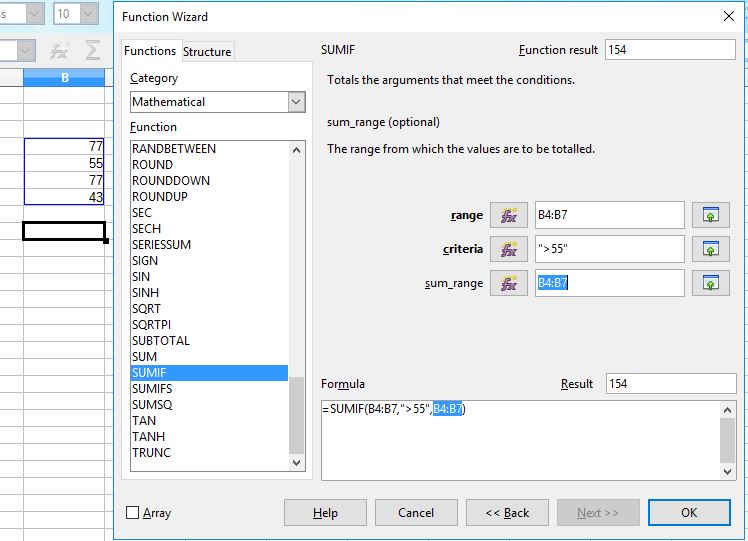Click the Result field showing 154
Screen dimensions: 748x541
(x=671, y=384)
